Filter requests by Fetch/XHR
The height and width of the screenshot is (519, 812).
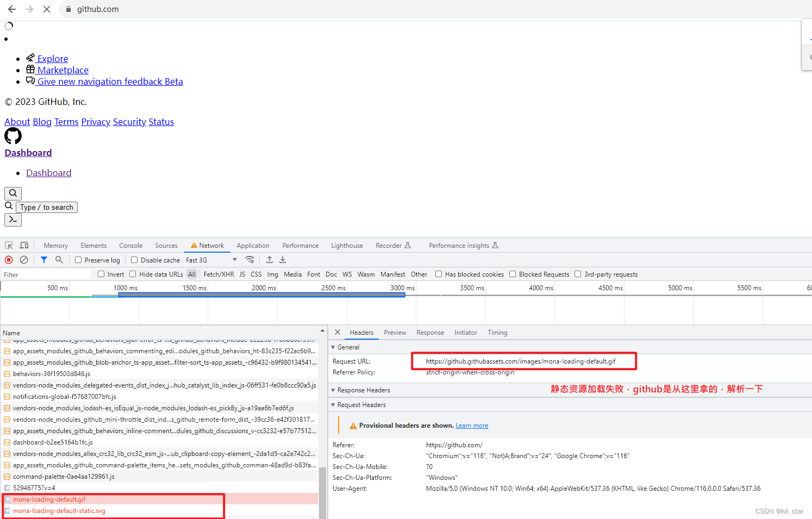coord(218,274)
